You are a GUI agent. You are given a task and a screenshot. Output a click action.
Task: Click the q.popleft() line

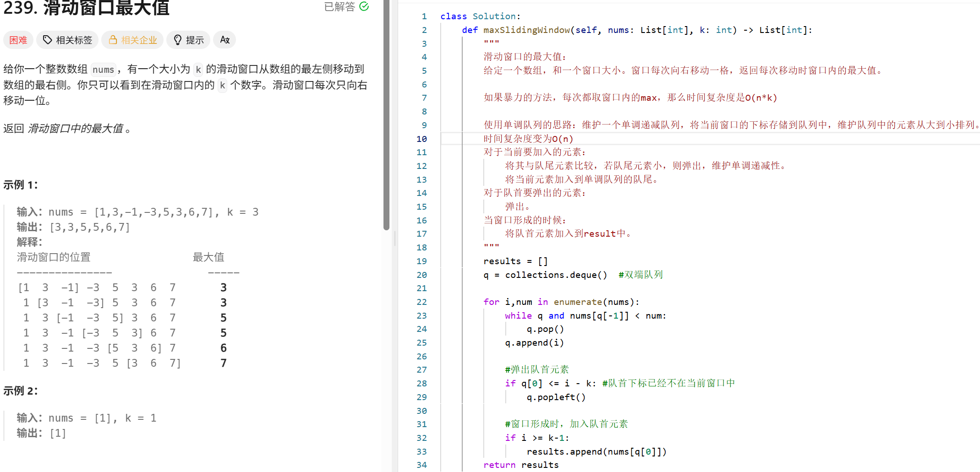[556, 397]
